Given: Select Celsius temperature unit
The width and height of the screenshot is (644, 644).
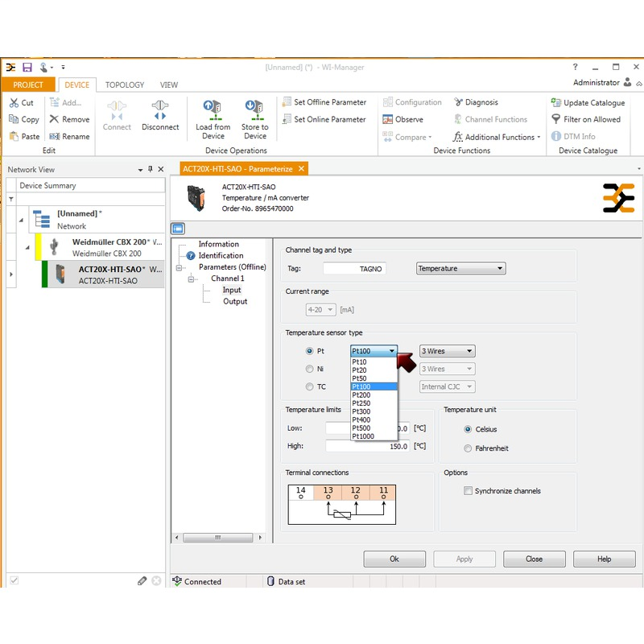Looking at the screenshot, I should click(468, 429).
